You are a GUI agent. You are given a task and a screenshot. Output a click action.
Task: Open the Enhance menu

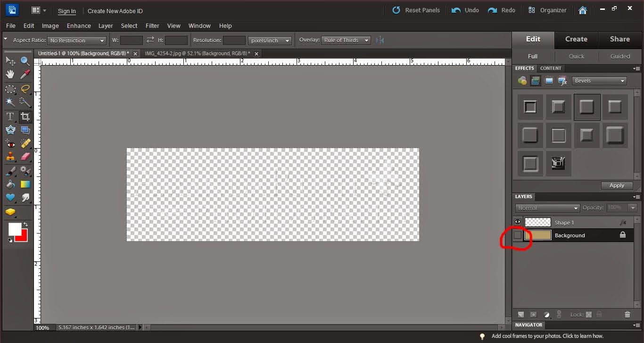click(x=79, y=25)
